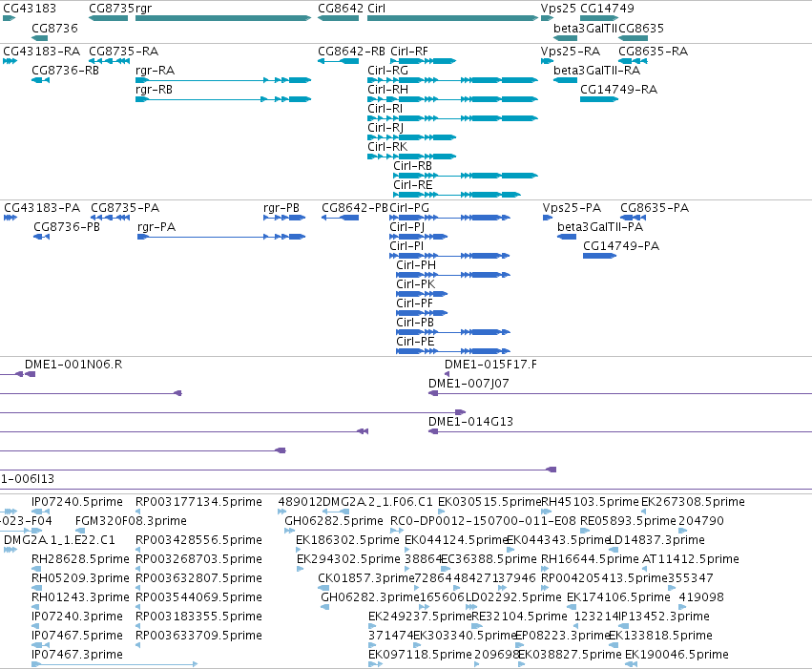Select the Cirl-PI protein label
812x669 pixels.
(x=406, y=246)
